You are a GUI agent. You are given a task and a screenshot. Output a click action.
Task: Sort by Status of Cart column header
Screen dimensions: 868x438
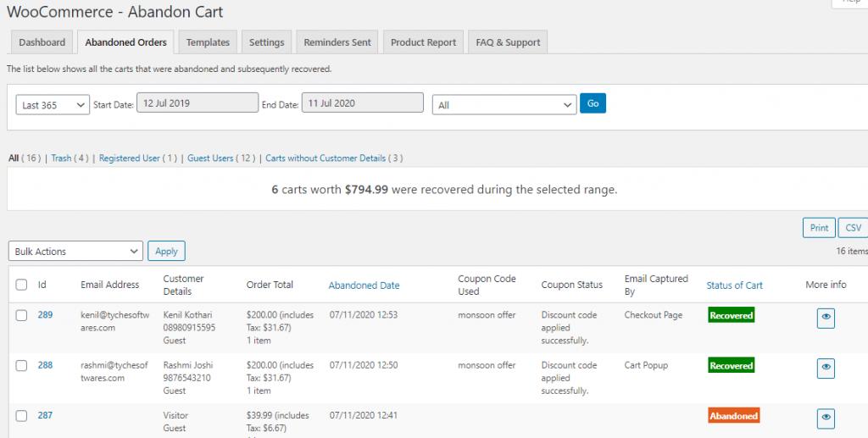734,286
